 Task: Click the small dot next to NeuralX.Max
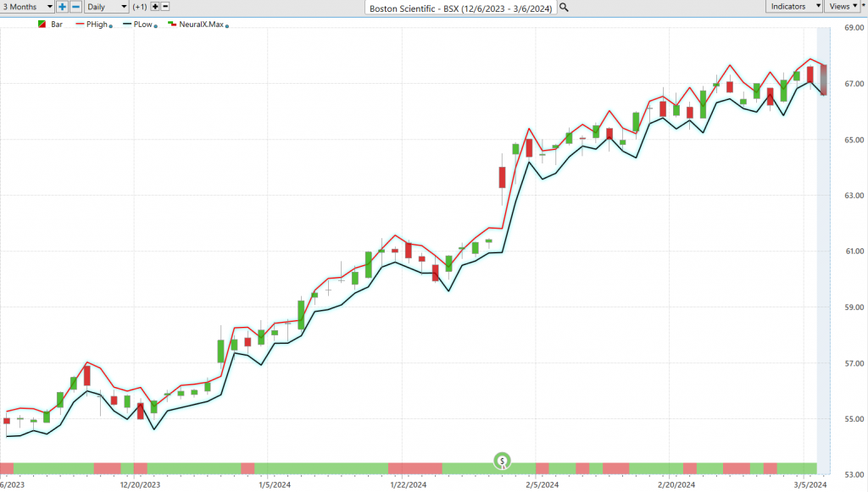click(x=227, y=26)
